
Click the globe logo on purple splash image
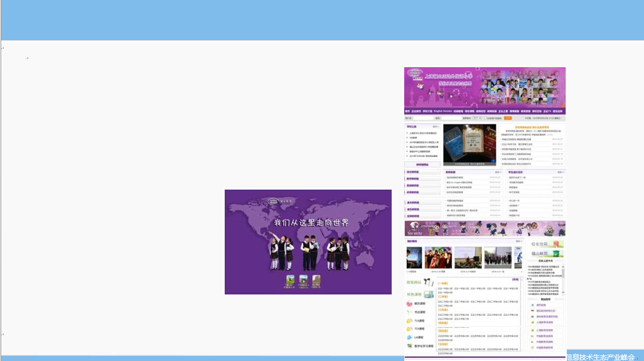(x=273, y=202)
